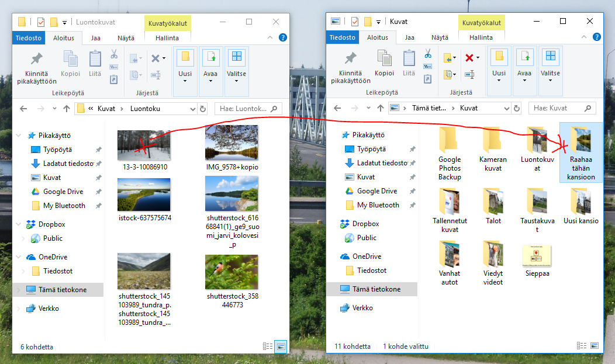Open Jaa tab in Luontokuvat window
The height and width of the screenshot is (364, 615).
[x=96, y=38]
